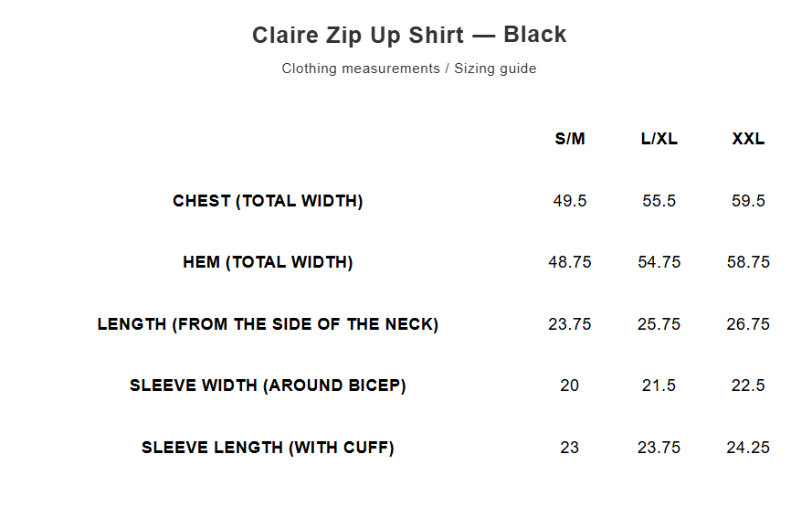The height and width of the screenshot is (507, 812).
Task: Click the 26.75 length value for XXL
Action: [x=748, y=324]
